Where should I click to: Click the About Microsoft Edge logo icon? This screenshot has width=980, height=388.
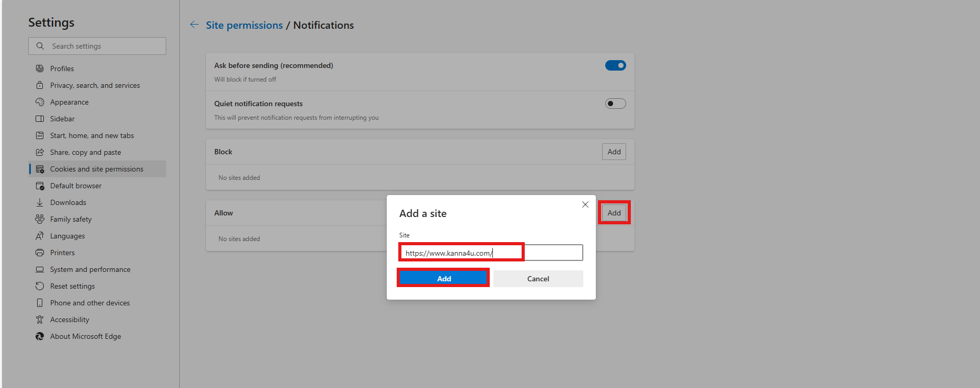click(40, 336)
